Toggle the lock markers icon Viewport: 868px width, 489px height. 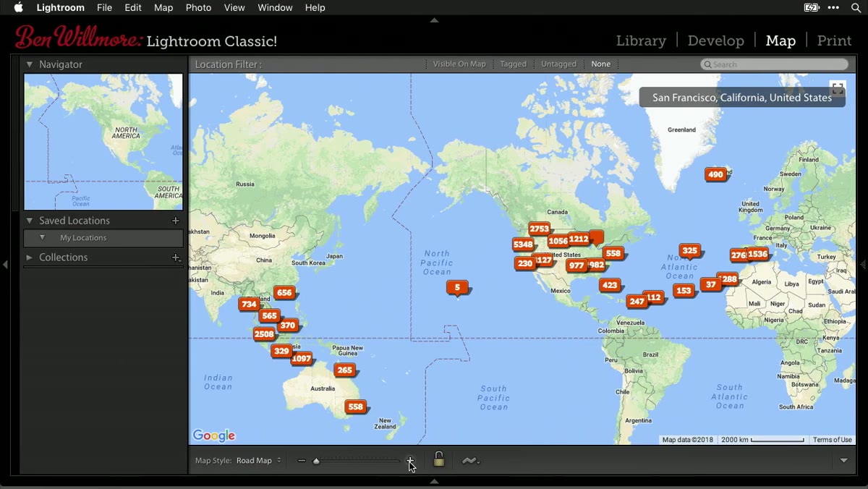(439, 459)
